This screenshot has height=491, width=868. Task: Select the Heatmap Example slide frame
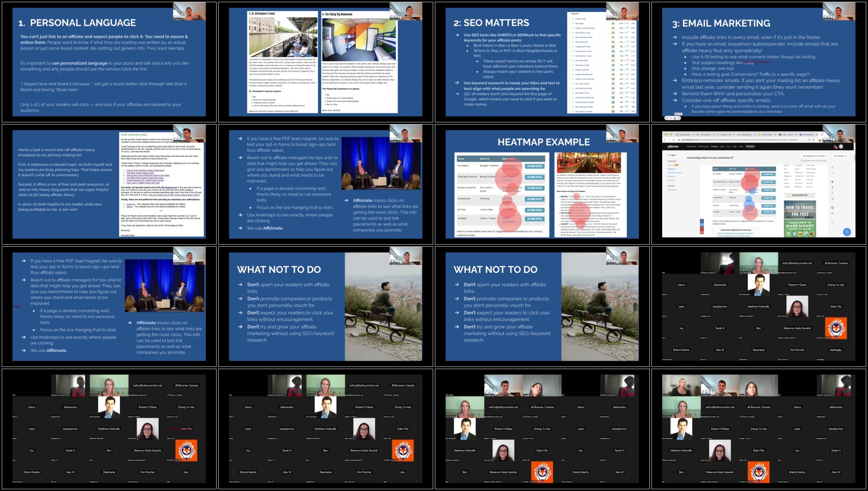tap(542, 184)
